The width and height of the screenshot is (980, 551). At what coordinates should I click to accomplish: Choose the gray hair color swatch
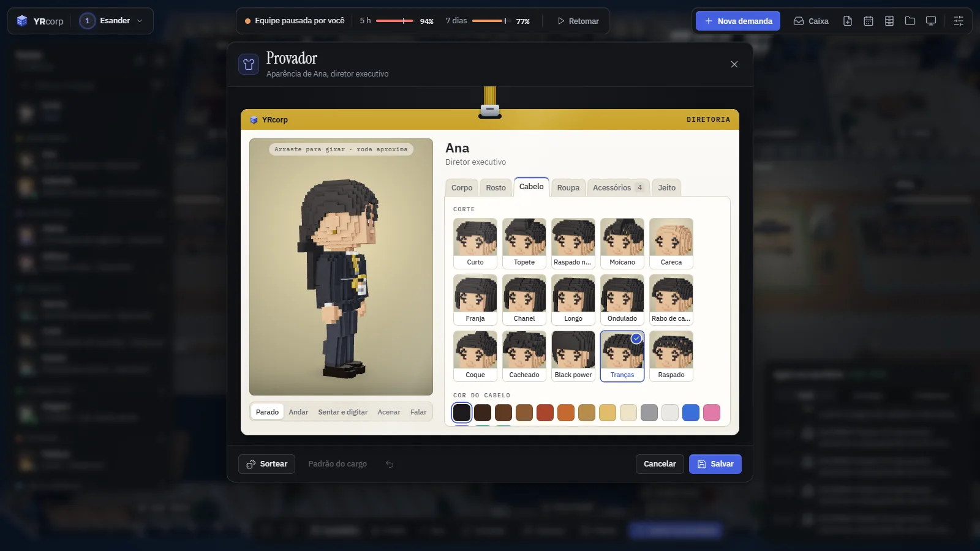649,413
